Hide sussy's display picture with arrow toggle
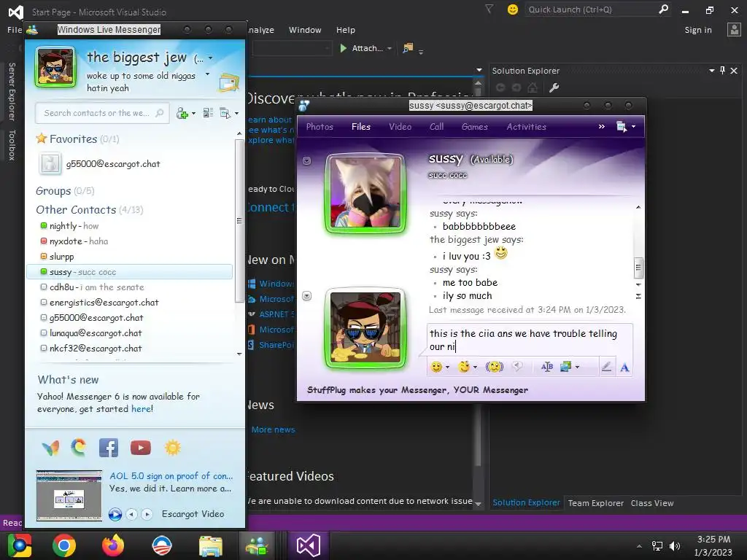Image resolution: width=747 pixels, height=560 pixels. tap(307, 161)
